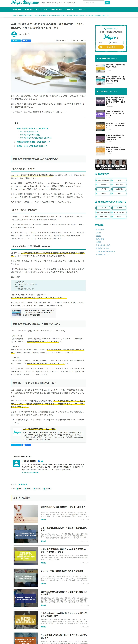Select the 経理 job type button

click(x=119, y=180)
